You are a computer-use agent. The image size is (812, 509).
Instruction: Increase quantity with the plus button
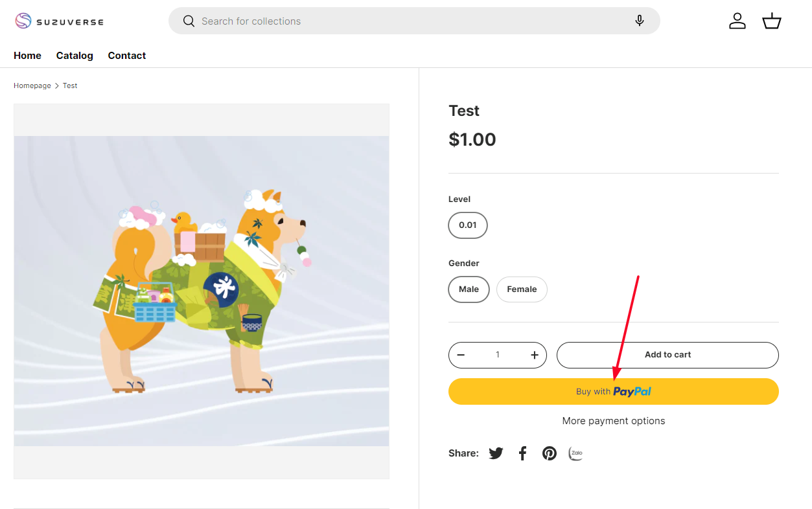(x=535, y=355)
